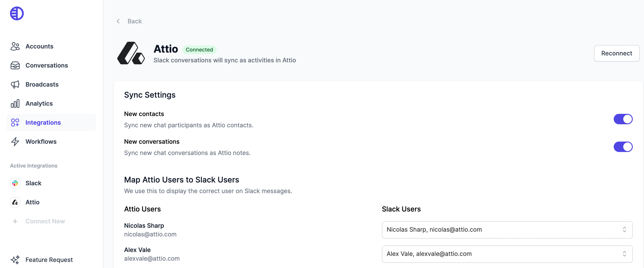Viewport: 644px width, 268px height.
Task: Collapse using the Back chevron arrow
Action: pos(118,21)
